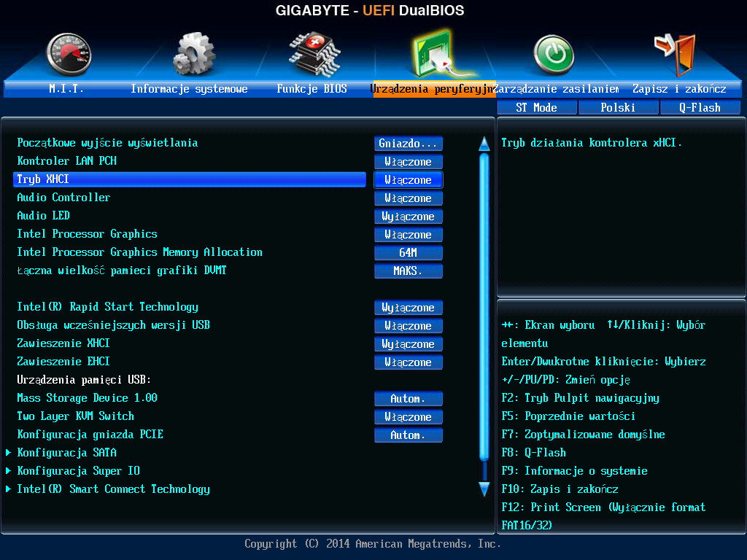Enable the Audio LED setting
Screen dimensions: 747x560
tap(408, 216)
